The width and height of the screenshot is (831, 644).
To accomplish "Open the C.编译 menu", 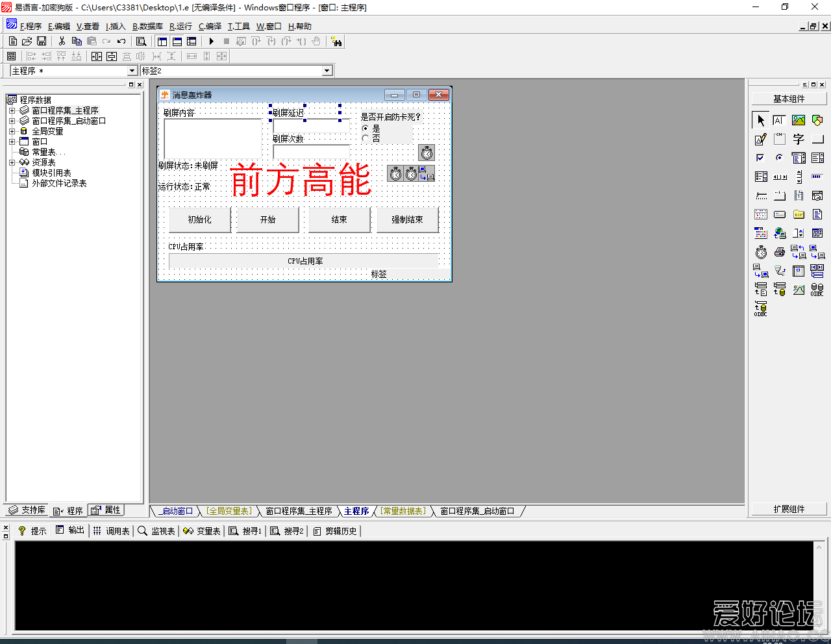I will (x=210, y=27).
